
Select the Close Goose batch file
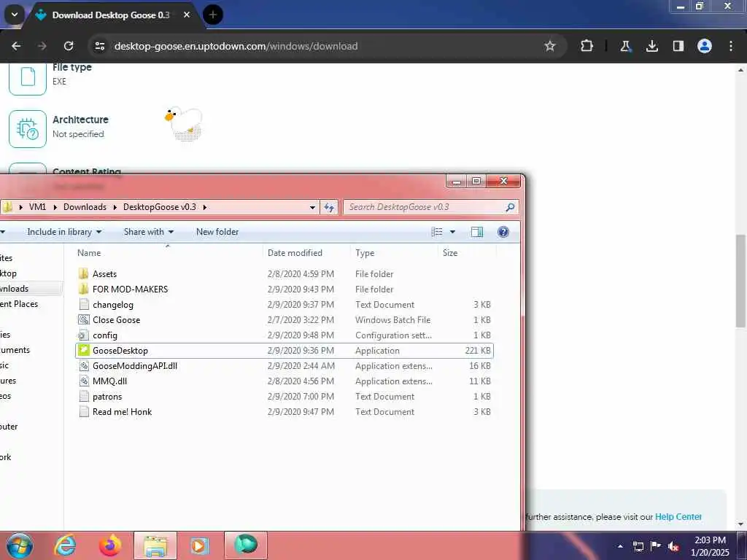point(285,320)
